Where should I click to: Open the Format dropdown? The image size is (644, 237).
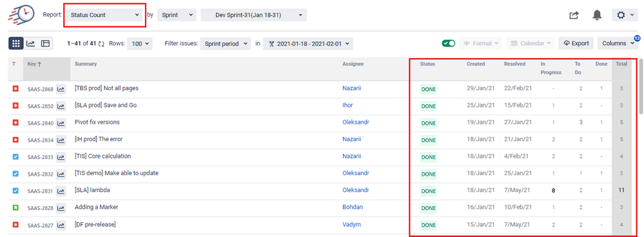pyautogui.click(x=480, y=43)
